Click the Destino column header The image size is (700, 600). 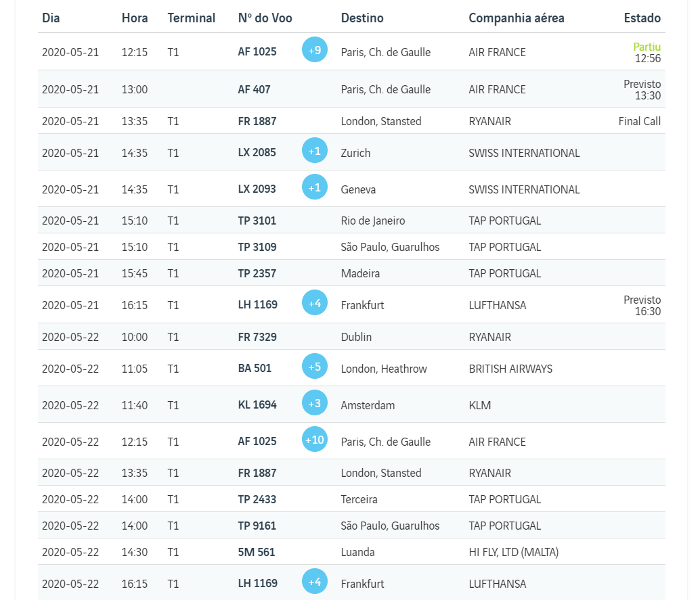(x=362, y=18)
